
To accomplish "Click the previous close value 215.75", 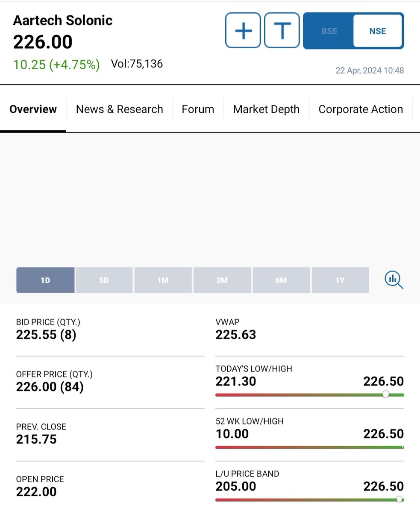I will (36, 439).
